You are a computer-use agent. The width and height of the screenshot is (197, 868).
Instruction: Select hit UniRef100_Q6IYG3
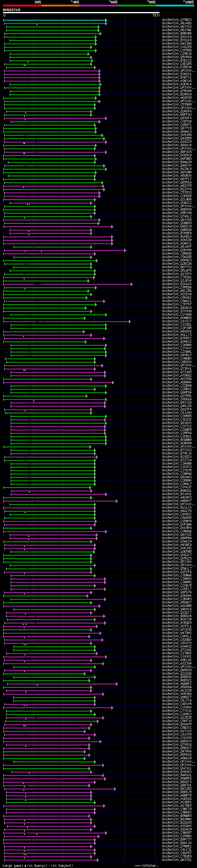[x=177, y=26]
